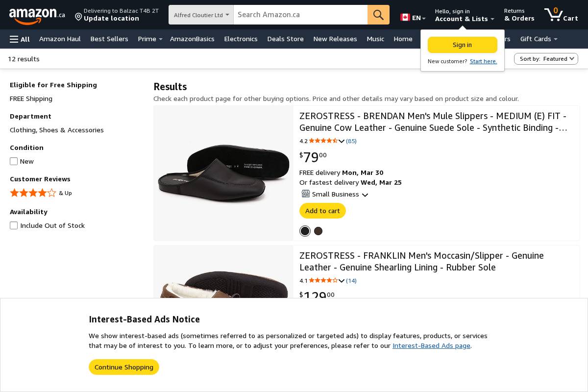The image size is (588, 392).
Task: Open the Sort by Featured dropdown
Action: (546, 59)
